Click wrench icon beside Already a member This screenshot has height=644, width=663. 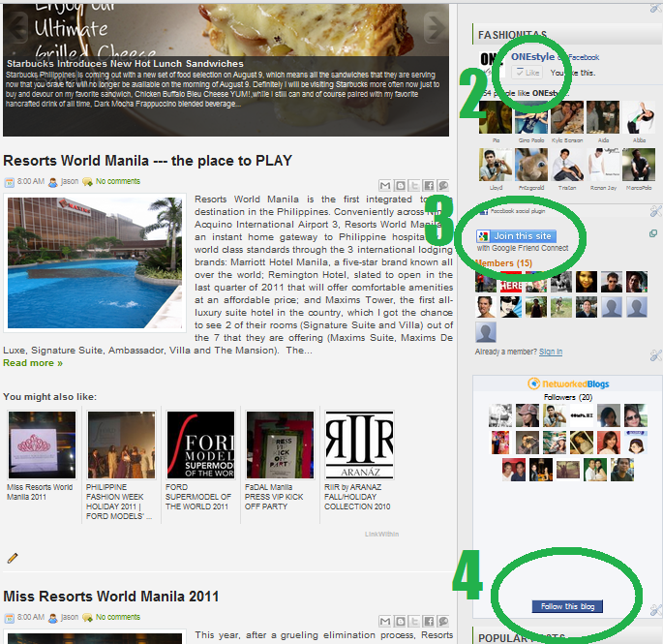(x=656, y=355)
